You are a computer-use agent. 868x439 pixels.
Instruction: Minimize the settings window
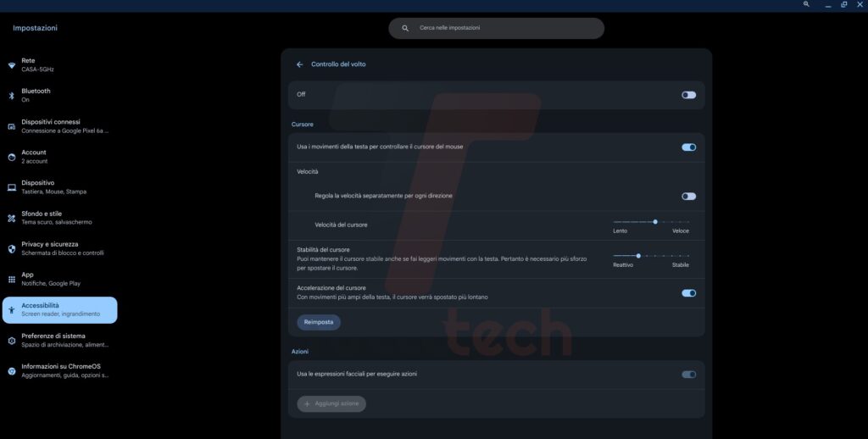(828, 4)
